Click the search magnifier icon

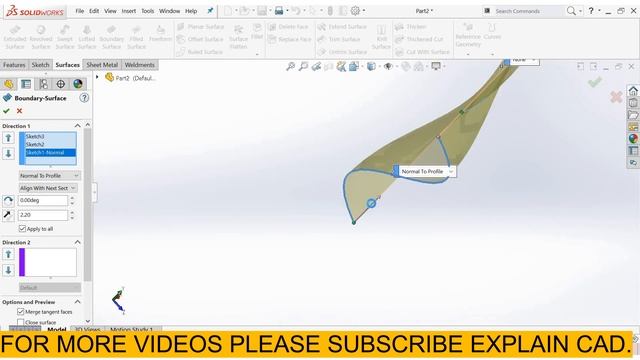[571, 11]
